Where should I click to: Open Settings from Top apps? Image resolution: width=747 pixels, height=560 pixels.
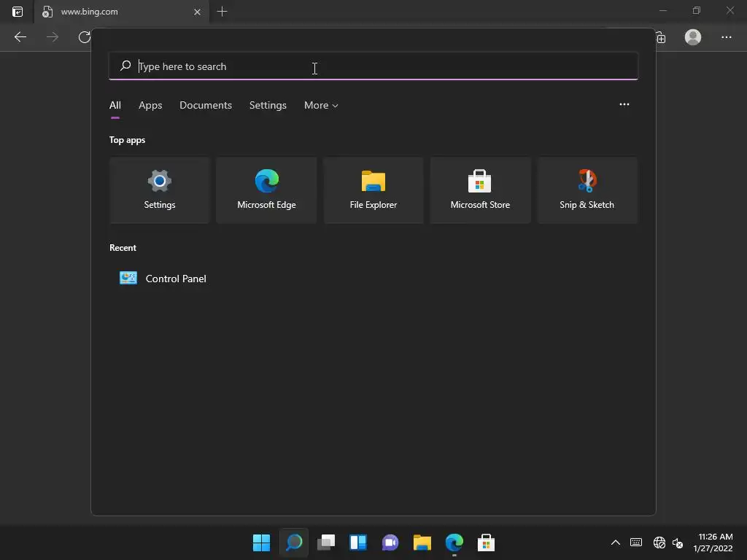160,190
